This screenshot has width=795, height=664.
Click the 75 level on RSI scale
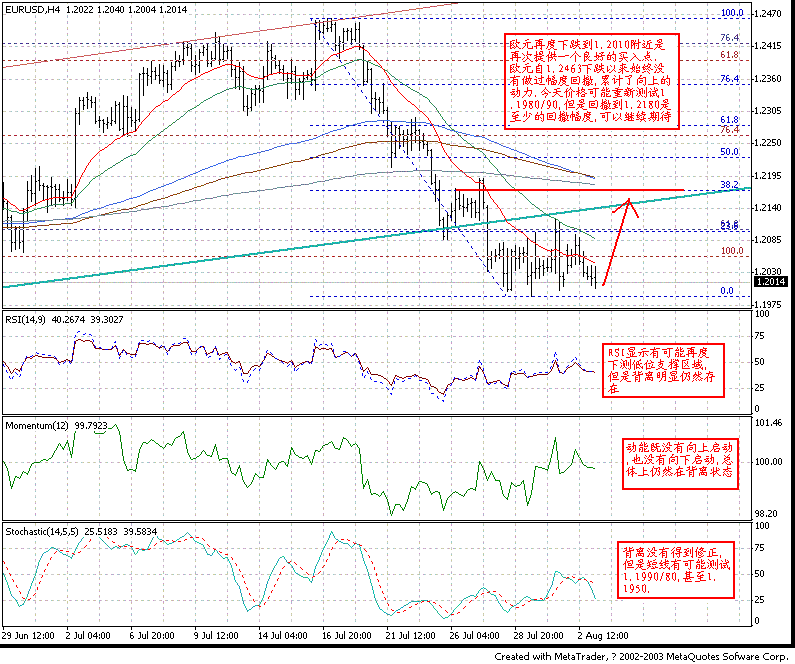pyautogui.click(x=760, y=336)
